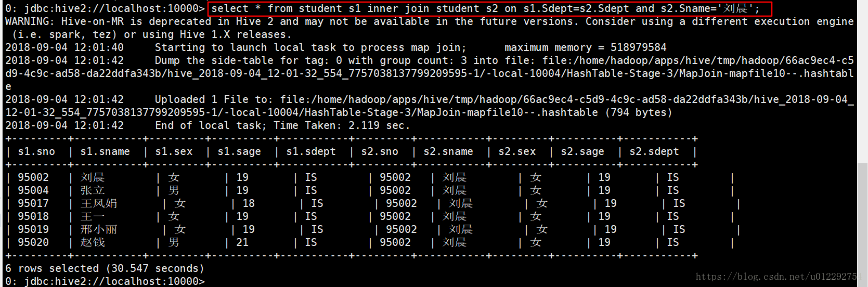Click the name 张立 in the table

pyautogui.click(x=93, y=190)
